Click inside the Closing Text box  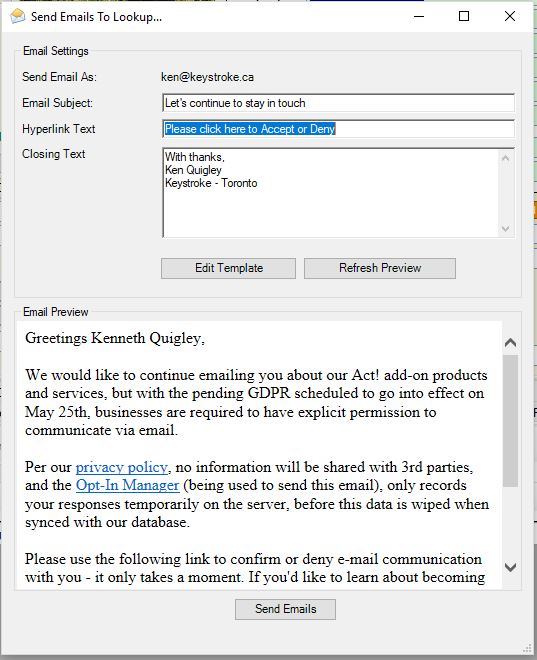tap(330, 193)
